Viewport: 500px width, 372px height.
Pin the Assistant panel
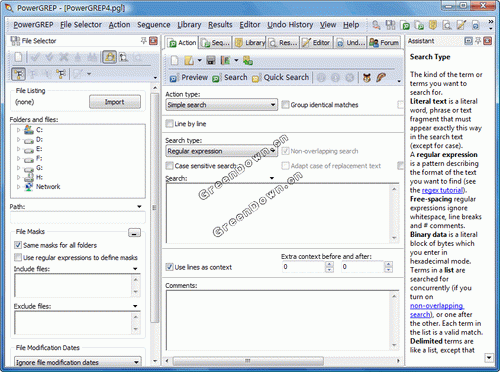(x=478, y=41)
